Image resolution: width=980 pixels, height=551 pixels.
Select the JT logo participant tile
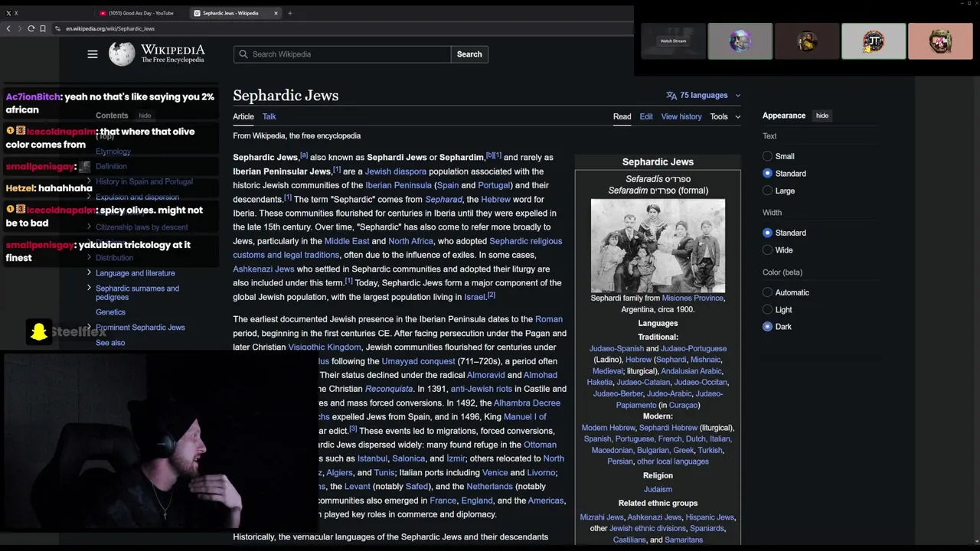click(x=874, y=41)
